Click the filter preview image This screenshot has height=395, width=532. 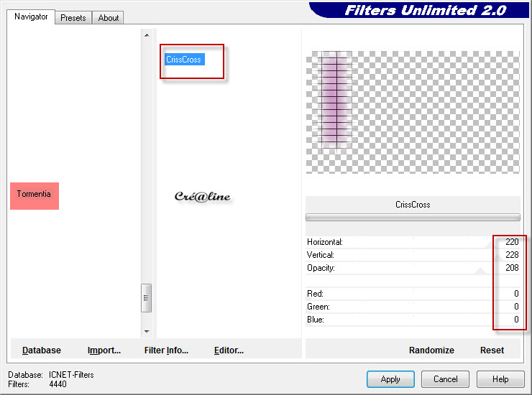click(412, 111)
